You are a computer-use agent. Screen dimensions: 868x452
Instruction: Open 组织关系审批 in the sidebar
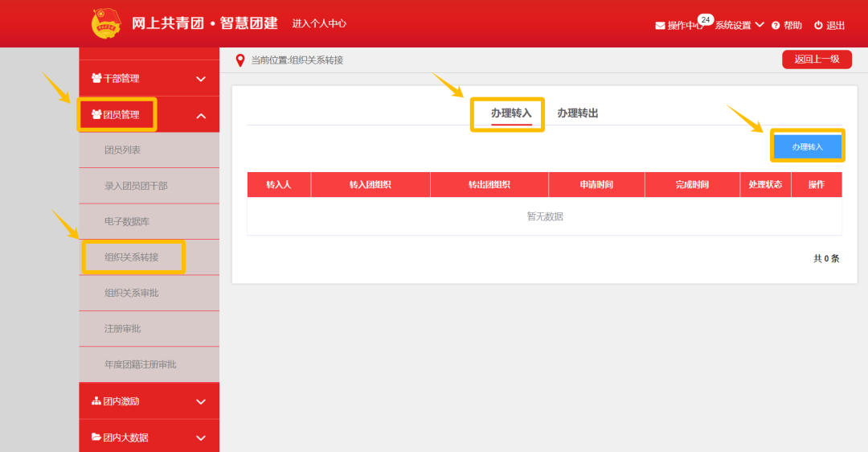coord(149,293)
